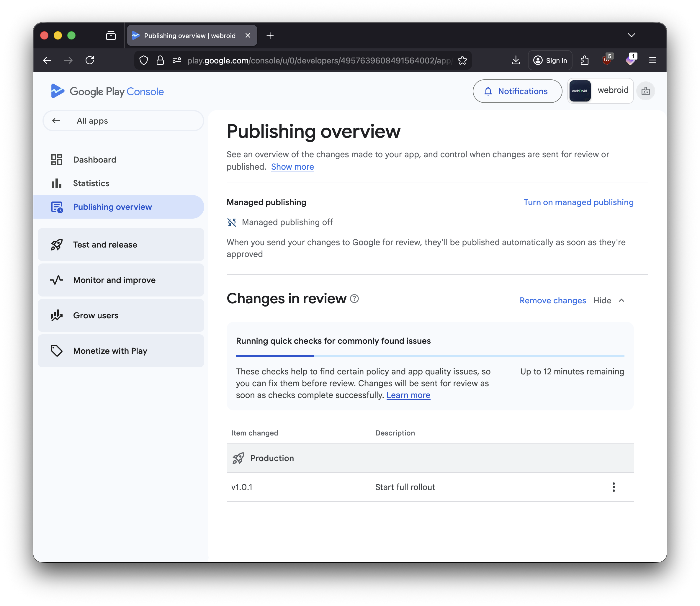Expand the Test and release section
The image size is (700, 606).
click(x=121, y=245)
